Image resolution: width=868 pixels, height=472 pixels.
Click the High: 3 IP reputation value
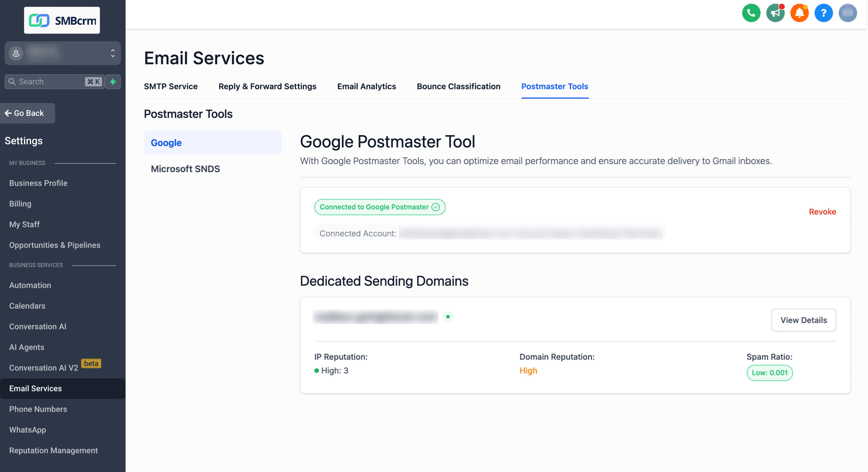[x=331, y=371]
